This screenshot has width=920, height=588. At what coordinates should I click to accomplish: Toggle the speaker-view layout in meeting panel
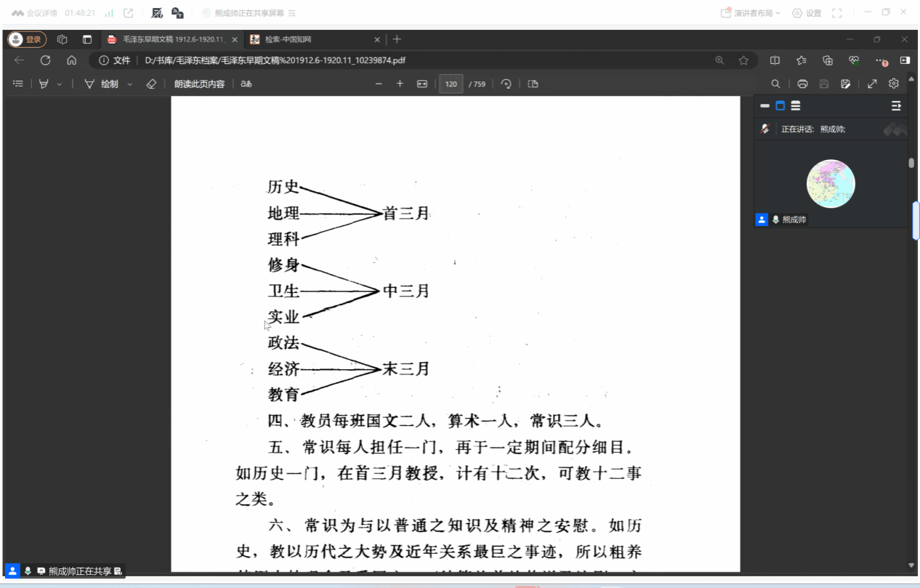coord(780,106)
